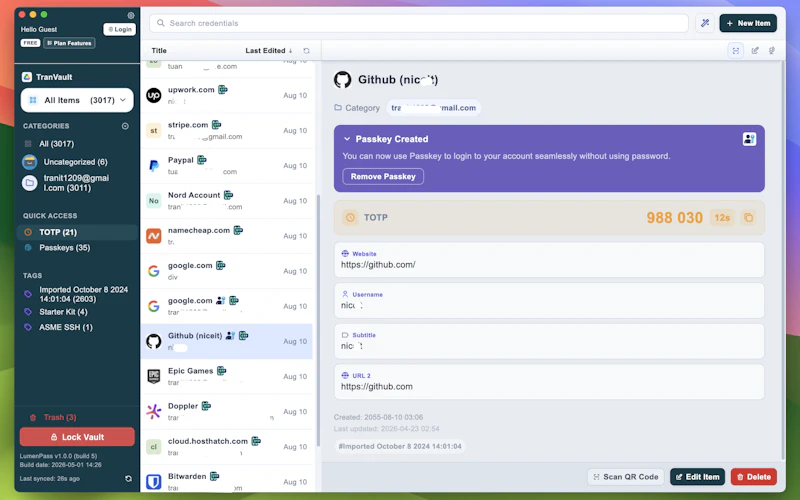Click the Username field
This screenshot has height=500, width=800.
coord(549,301)
